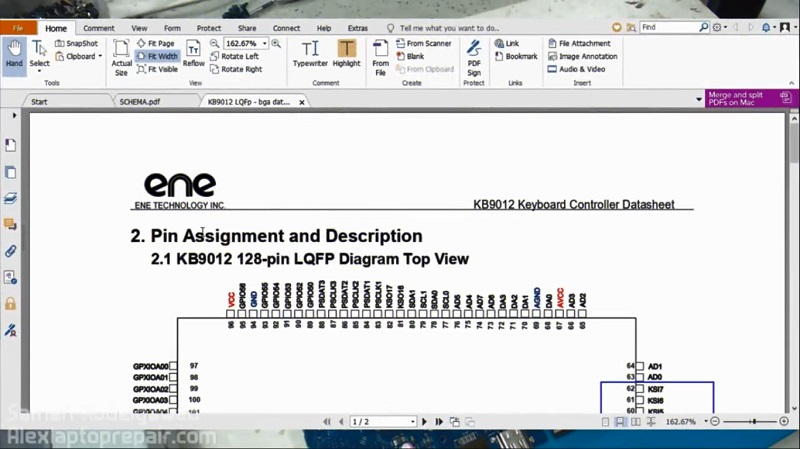Open the Form ribbon tab
The width and height of the screenshot is (800, 449).
(x=172, y=28)
